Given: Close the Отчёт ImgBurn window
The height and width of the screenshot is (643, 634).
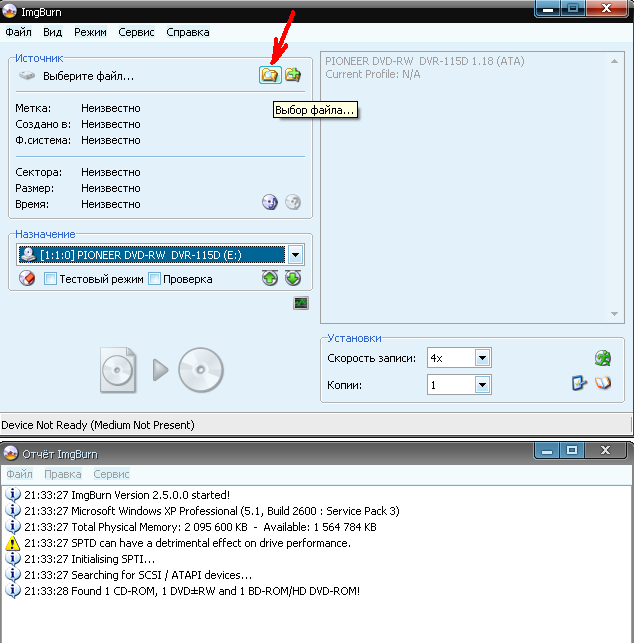Looking at the screenshot, I should [605, 451].
